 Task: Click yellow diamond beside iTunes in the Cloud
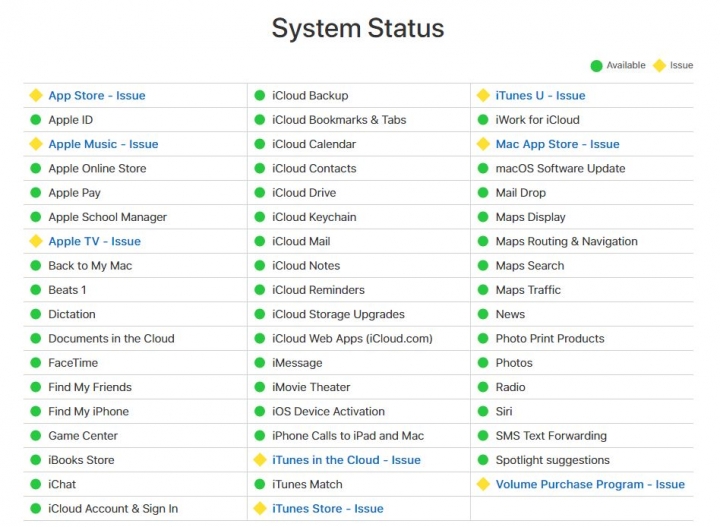click(x=260, y=460)
